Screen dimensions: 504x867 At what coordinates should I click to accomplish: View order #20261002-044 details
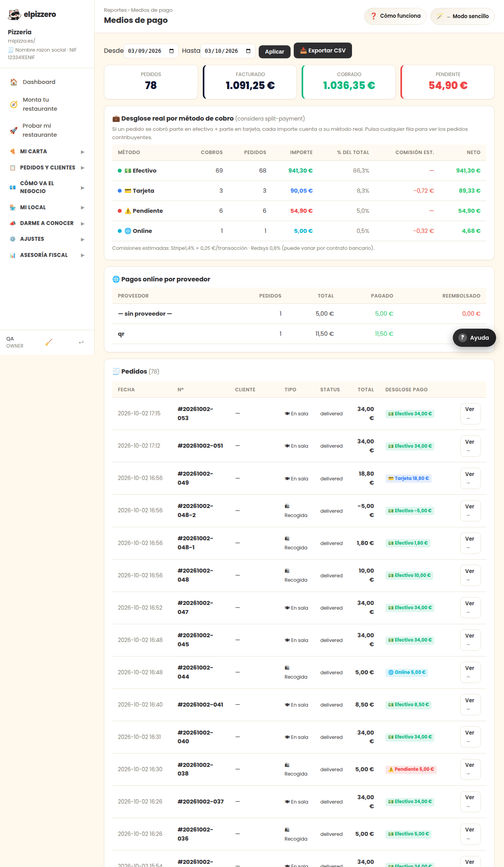point(470,672)
